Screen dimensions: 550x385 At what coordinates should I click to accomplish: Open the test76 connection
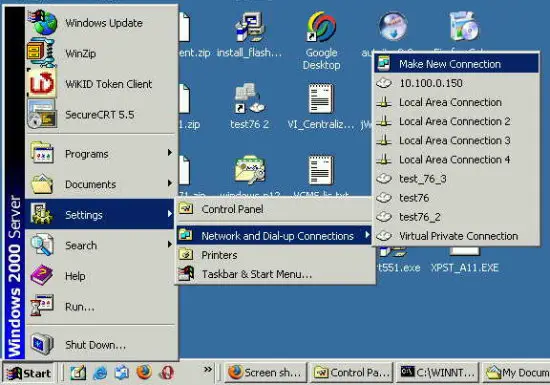coord(456,198)
